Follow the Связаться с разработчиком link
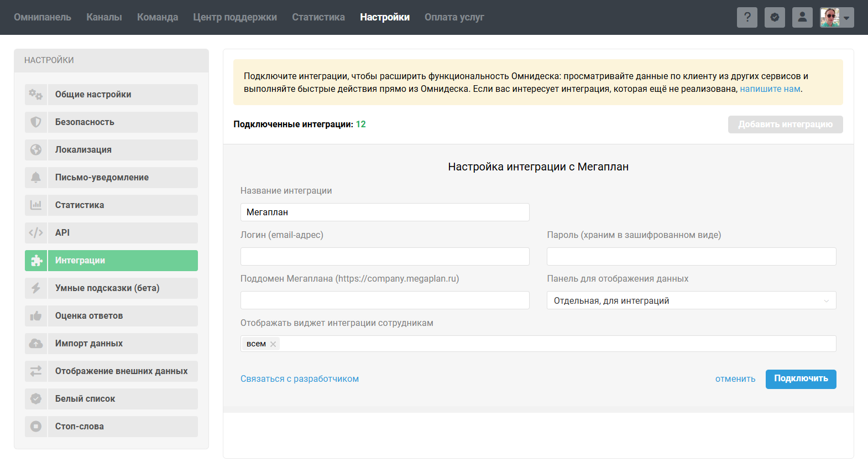Screen dimensions: 868x472 pos(300,379)
